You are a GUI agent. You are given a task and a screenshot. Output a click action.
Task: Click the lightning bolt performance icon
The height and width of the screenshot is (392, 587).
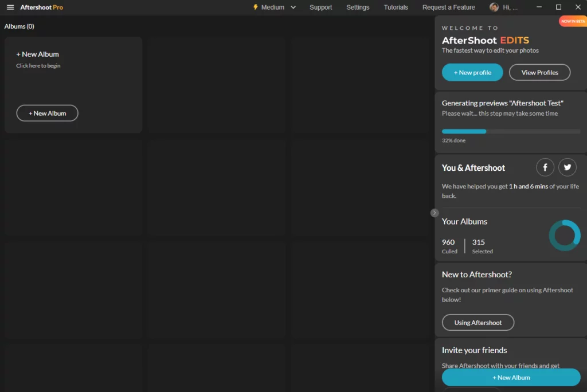pos(256,7)
